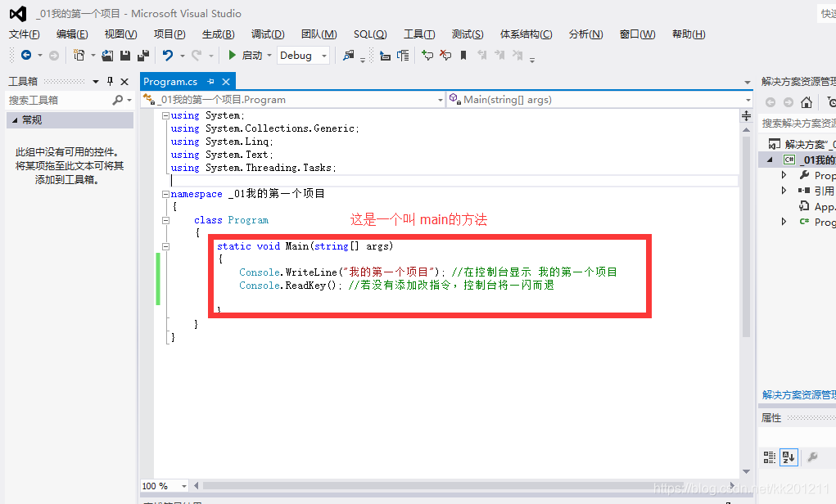Click the Redo arrow icon
Screen dimensions: 836x504
point(197,55)
